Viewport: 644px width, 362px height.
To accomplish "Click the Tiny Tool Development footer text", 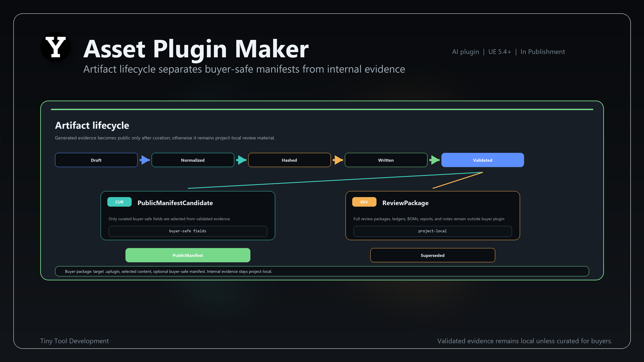I will [x=74, y=341].
